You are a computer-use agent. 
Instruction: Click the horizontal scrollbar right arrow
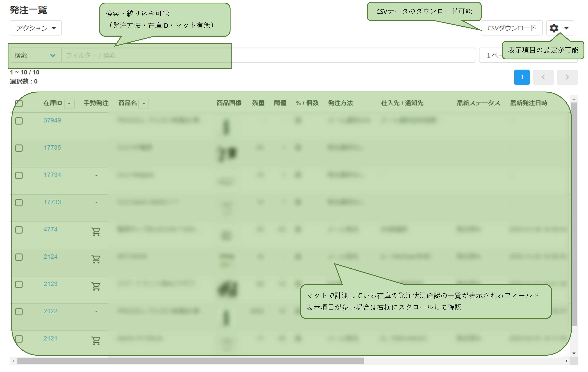(567, 361)
